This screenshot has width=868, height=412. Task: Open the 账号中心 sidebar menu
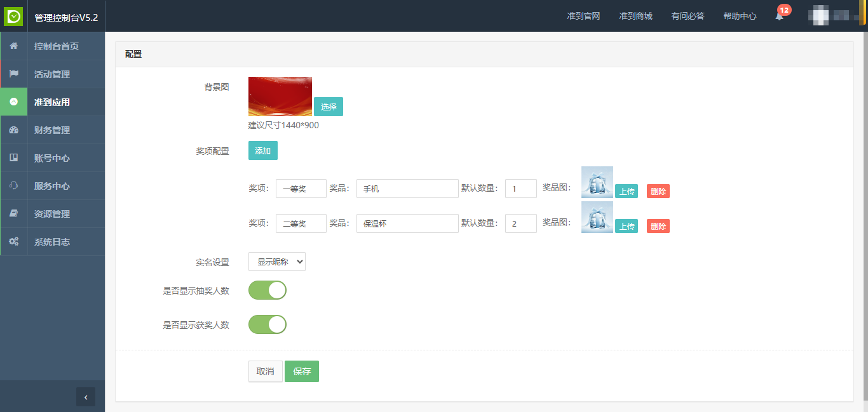point(52,158)
